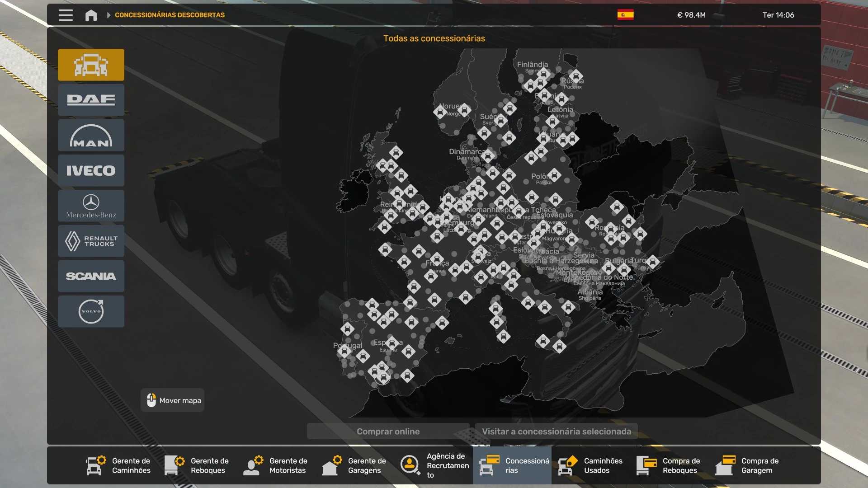Click Visitar a concessionária selecionada button
Image resolution: width=868 pixels, height=488 pixels.
coord(556,431)
